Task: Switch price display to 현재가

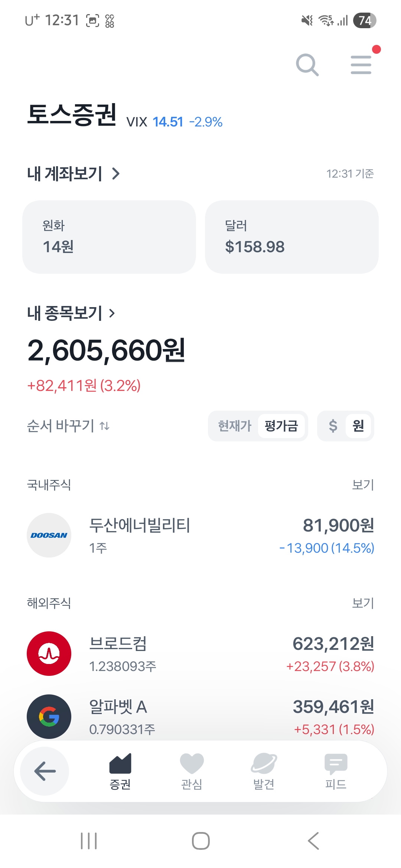Action: 235,426
